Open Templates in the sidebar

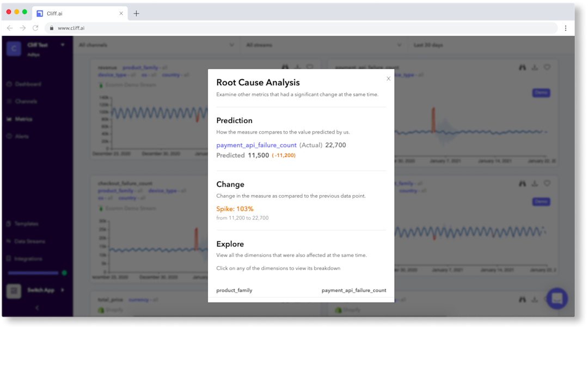26,223
